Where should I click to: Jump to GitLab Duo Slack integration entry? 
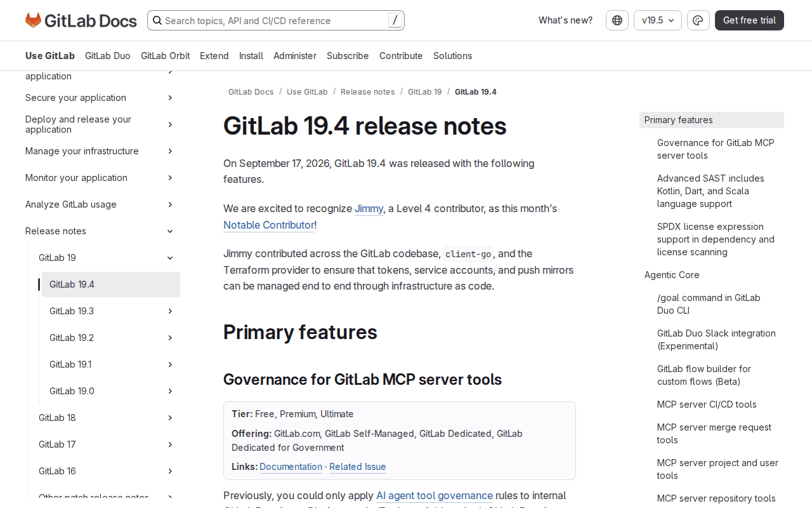click(716, 340)
